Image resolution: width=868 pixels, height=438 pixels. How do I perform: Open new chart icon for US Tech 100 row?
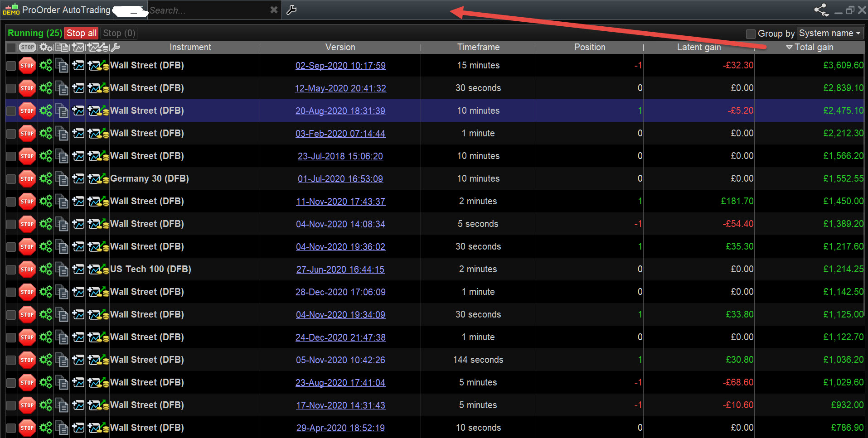tap(78, 269)
